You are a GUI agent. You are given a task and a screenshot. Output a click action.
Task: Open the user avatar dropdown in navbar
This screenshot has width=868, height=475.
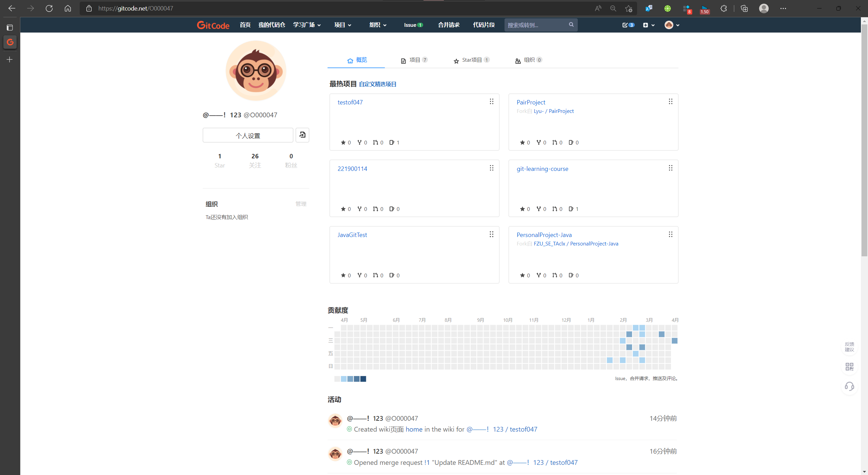672,25
